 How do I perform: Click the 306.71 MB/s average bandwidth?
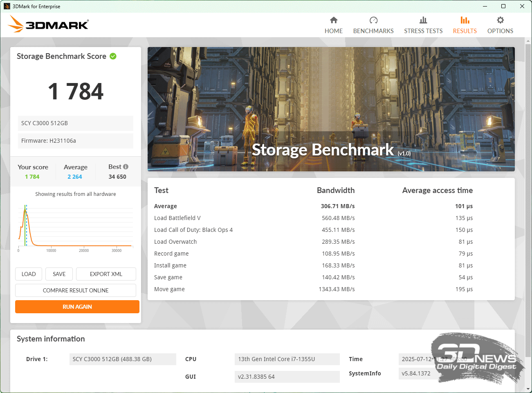(338, 206)
